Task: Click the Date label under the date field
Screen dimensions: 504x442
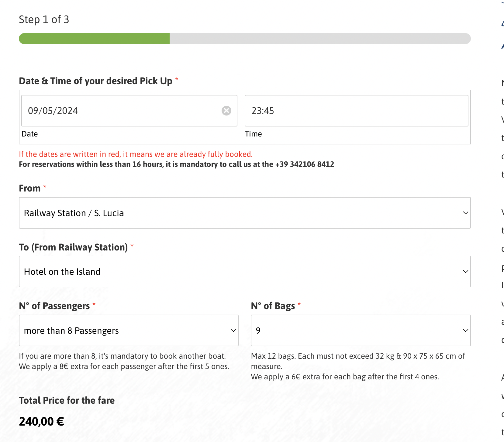Action: point(30,134)
